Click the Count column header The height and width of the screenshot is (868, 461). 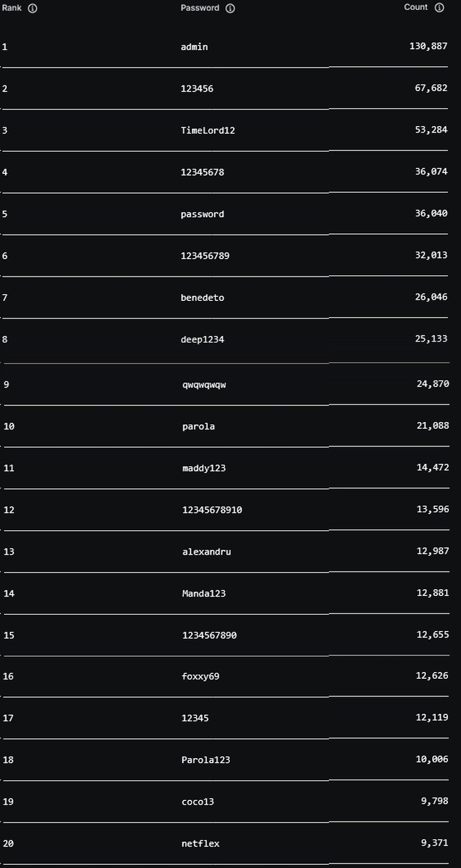[416, 7]
